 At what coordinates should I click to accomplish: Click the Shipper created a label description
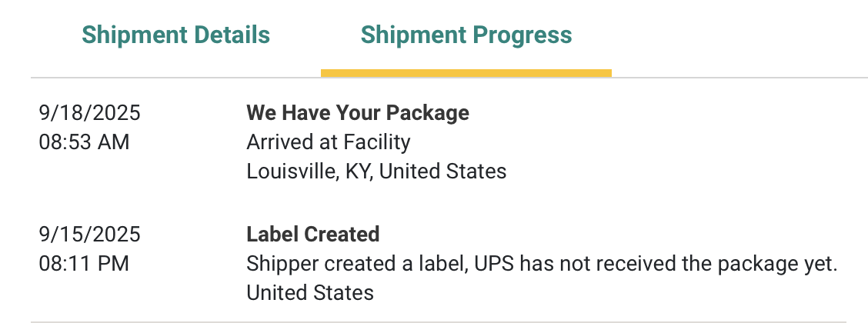pyautogui.click(x=541, y=263)
